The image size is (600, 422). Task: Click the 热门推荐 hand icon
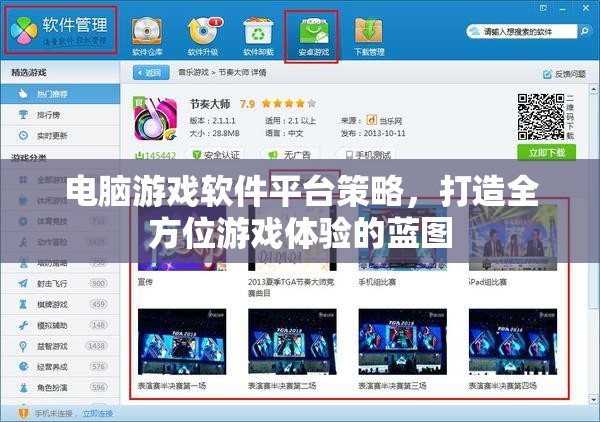coord(23,94)
